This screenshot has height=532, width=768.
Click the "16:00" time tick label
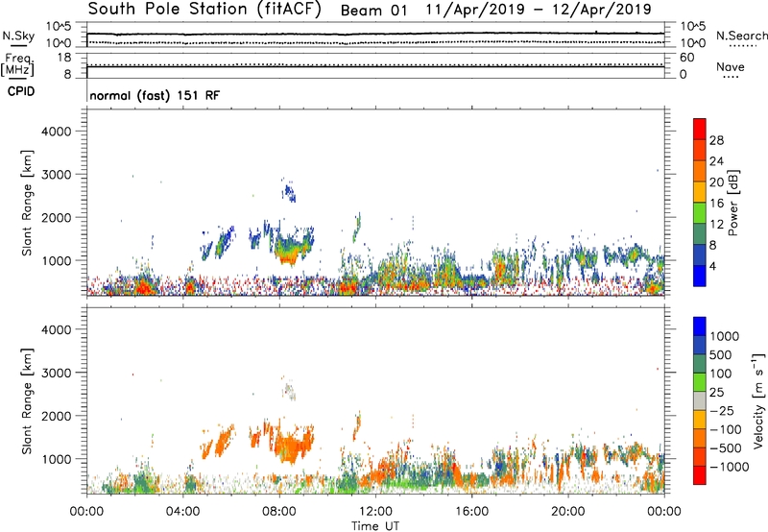point(471,512)
